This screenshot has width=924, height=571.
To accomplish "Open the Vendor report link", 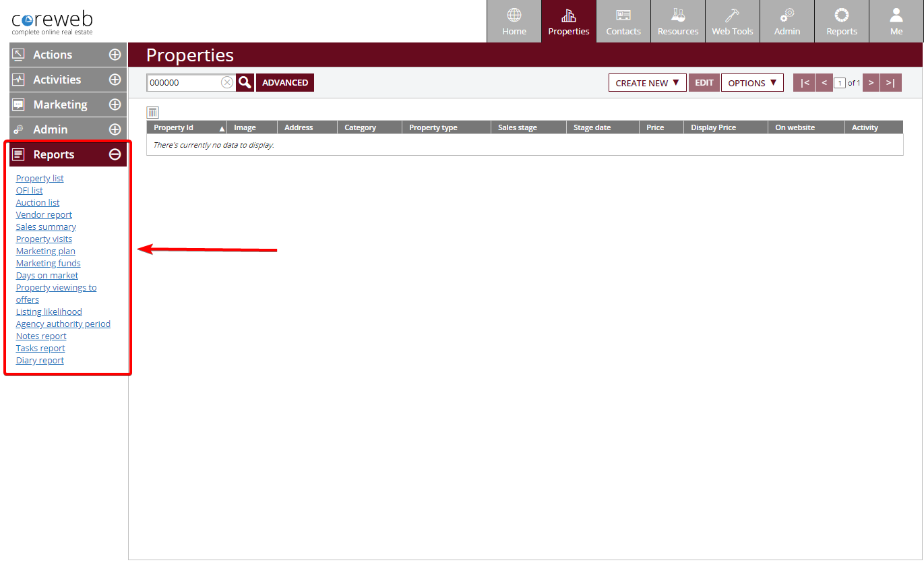I will coord(44,215).
